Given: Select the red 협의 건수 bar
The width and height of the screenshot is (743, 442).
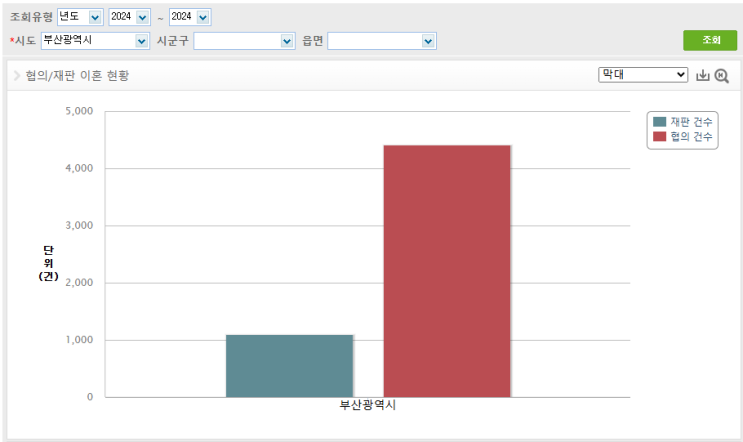Looking at the screenshot, I should click(447, 271).
